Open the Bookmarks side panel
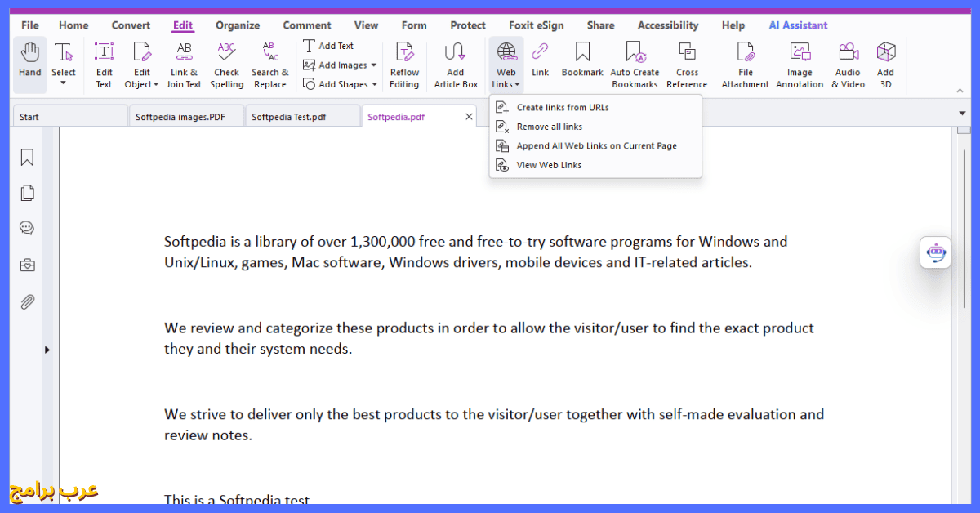This screenshot has height=513, width=980. coord(27,158)
